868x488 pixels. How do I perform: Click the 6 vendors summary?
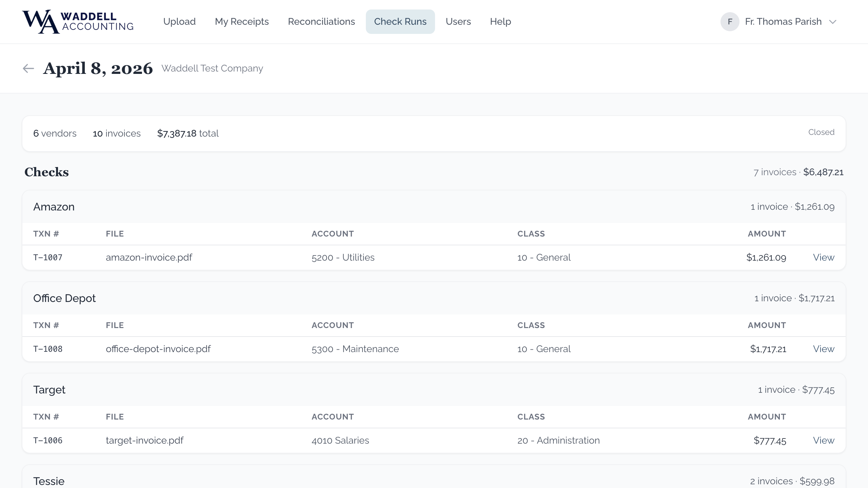point(55,134)
